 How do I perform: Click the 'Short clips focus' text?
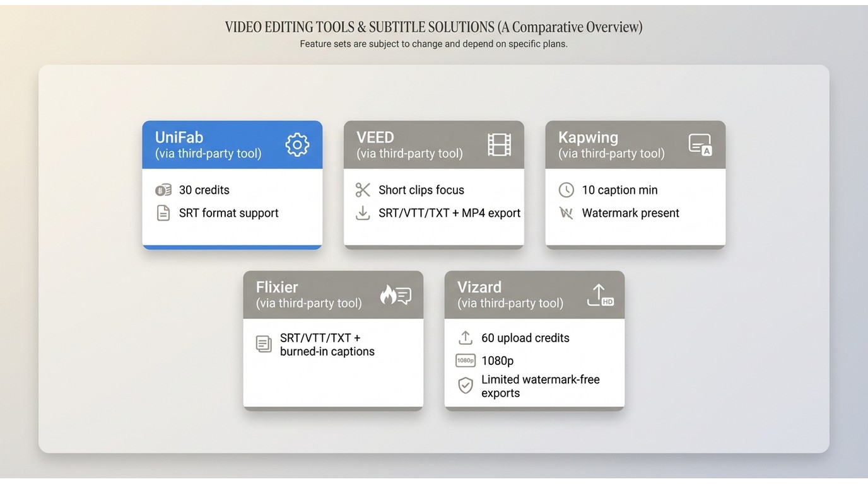421,190
